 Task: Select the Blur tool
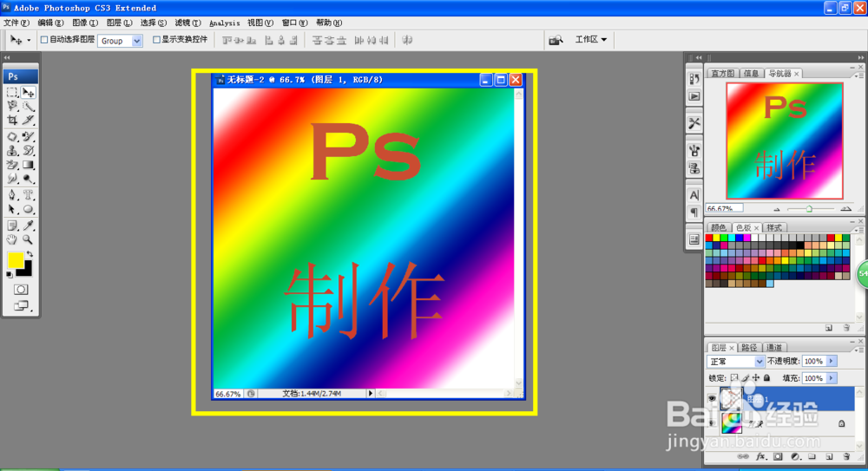[12, 179]
